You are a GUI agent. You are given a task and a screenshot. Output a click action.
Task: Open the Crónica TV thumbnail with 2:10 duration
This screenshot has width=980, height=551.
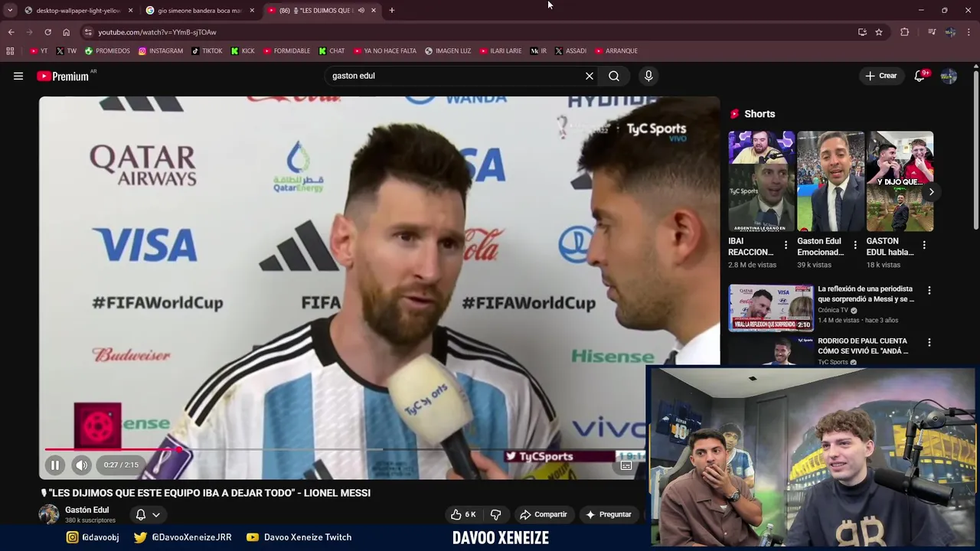[x=771, y=308]
